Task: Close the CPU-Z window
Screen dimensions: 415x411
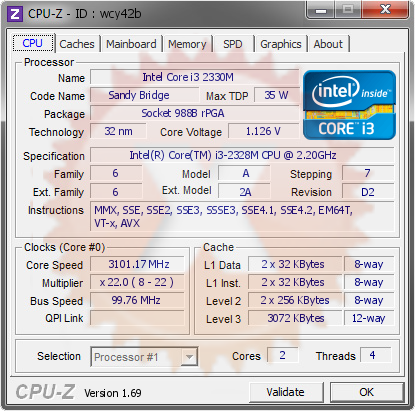Action: [385, 9]
